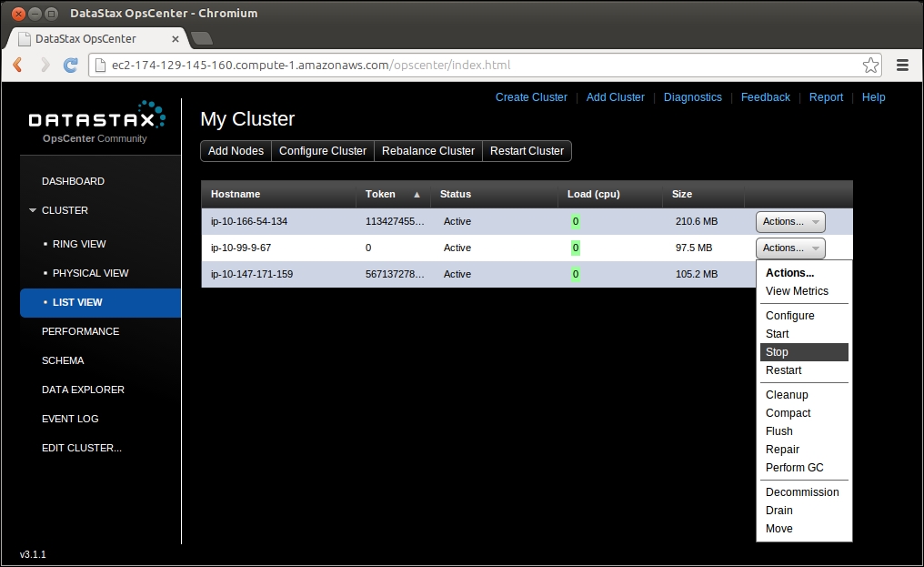924x567 pixels.
Task: Click the browser forward arrow
Action: (x=45, y=65)
